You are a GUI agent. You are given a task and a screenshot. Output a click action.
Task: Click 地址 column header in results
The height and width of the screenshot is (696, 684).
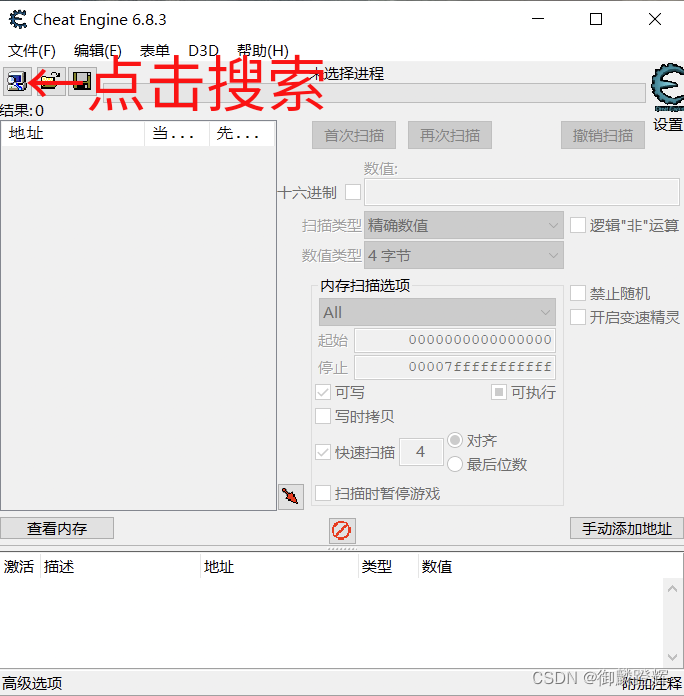pyautogui.click(x=73, y=133)
